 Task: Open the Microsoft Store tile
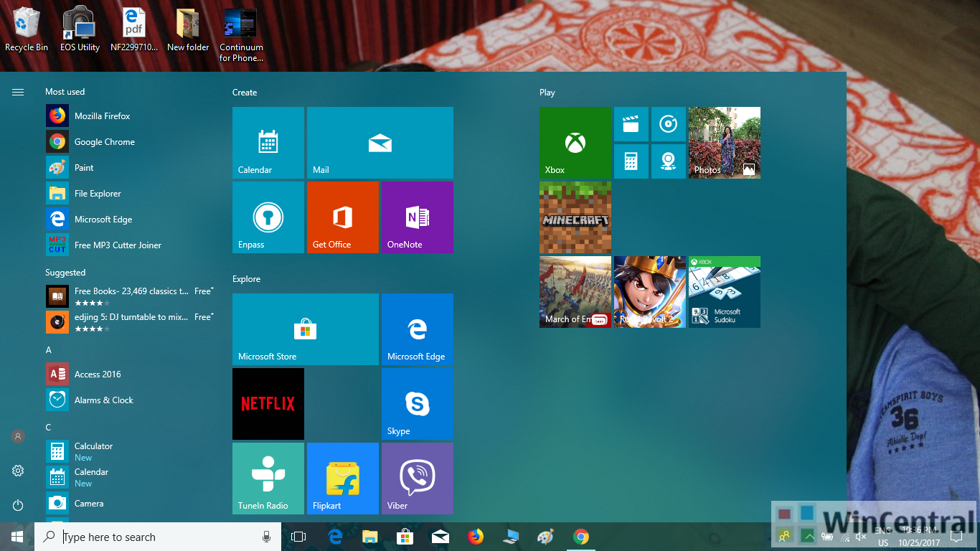(x=306, y=329)
